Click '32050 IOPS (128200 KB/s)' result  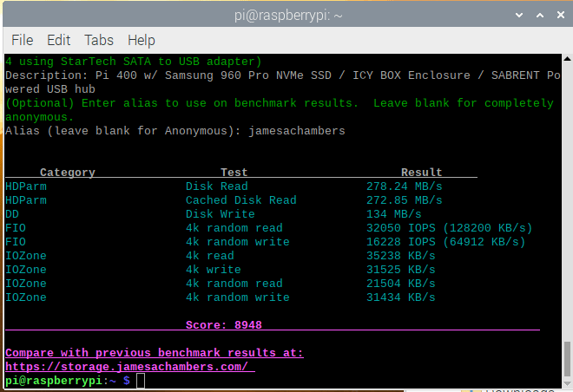(449, 228)
